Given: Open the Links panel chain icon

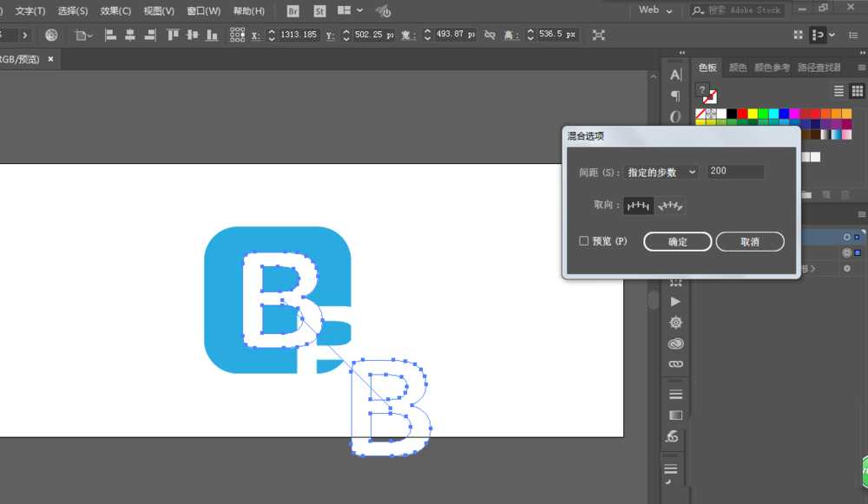Looking at the screenshot, I should coord(675,364).
